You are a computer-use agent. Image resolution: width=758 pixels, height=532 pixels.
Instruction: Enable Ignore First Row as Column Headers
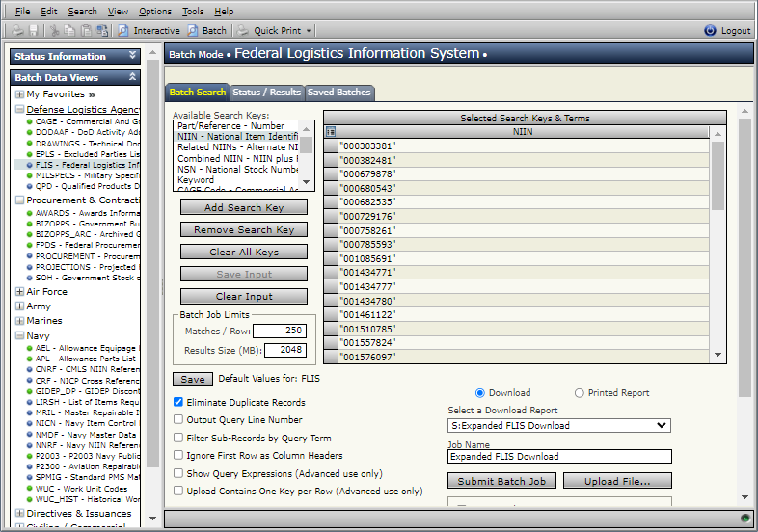[x=178, y=455]
